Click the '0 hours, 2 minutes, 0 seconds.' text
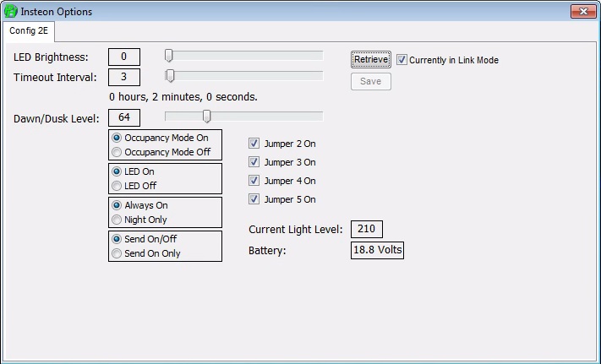 (x=183, y=97)
